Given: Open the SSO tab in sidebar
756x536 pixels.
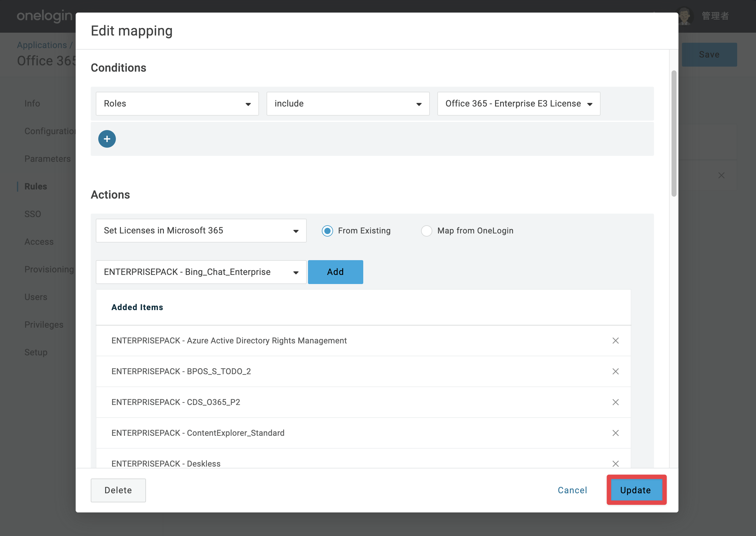Looking at the screenshot, I should 33,214.
